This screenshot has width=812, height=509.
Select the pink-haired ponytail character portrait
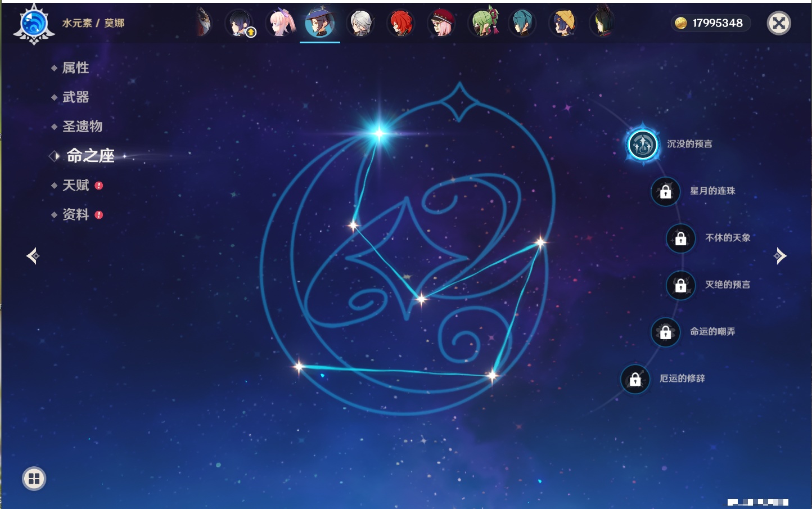(281, 23)
